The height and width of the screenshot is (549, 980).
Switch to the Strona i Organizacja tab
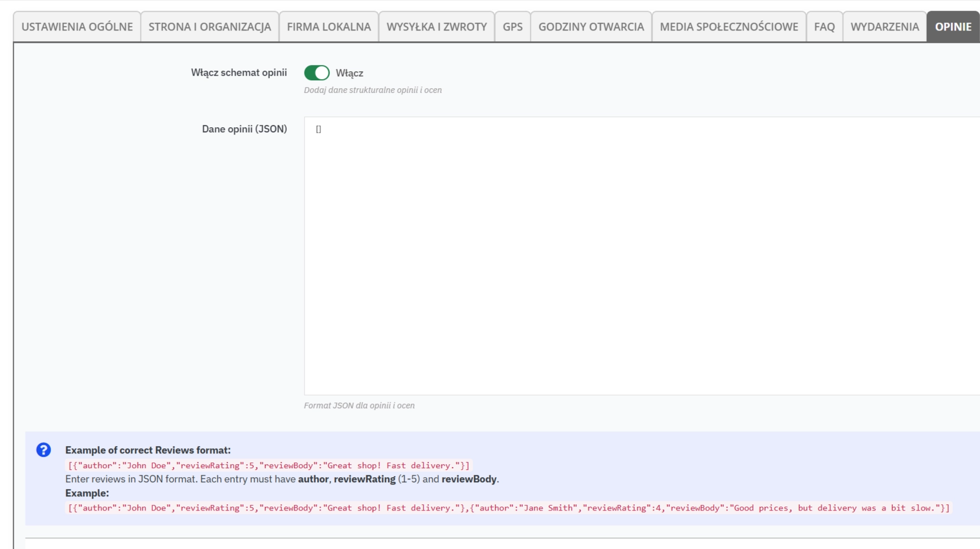tap(209, 27)
